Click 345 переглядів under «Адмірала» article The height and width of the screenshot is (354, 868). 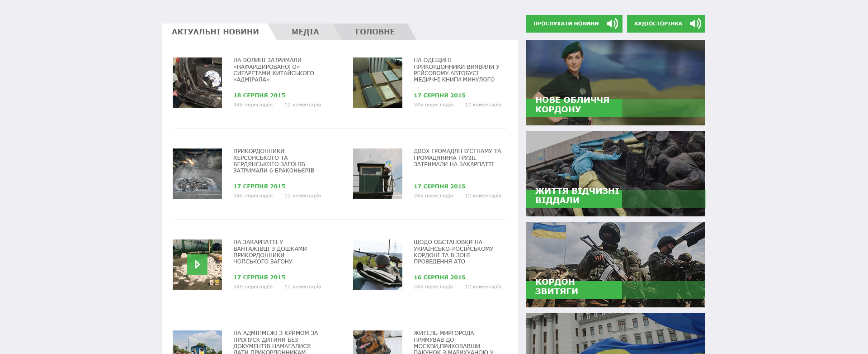point(253,105)
